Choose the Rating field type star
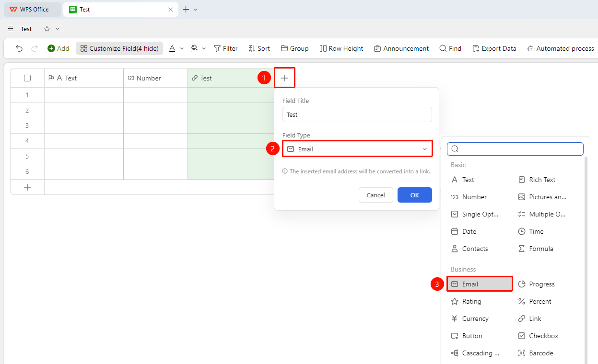Screen dimensions: 598x364 click(455, 301)
